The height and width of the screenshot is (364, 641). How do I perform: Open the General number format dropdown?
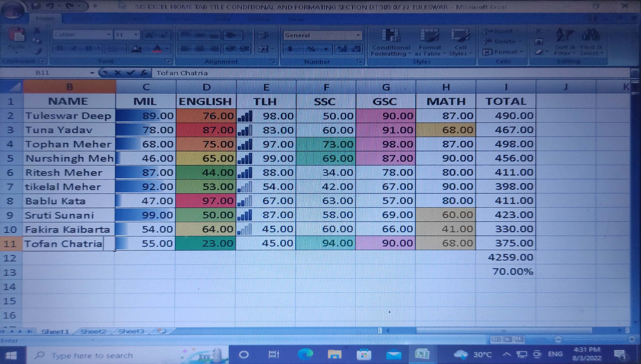358,35
